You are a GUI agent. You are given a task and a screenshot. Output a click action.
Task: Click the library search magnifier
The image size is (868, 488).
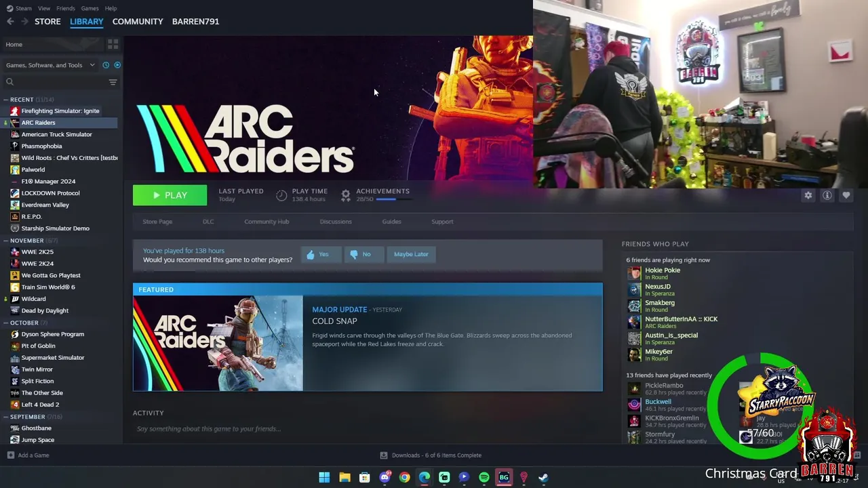pyautogui.click(x=9, y=82)
